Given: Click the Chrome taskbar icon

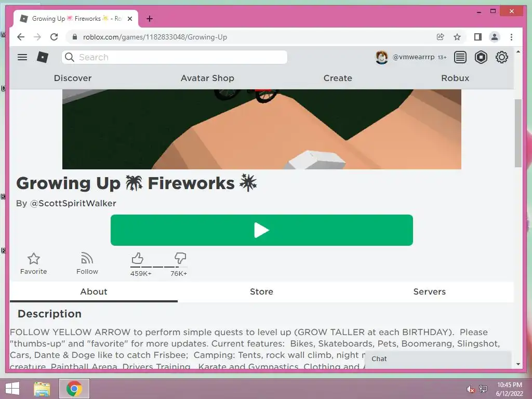Looking at the screenshot, I should pos(74,389).
